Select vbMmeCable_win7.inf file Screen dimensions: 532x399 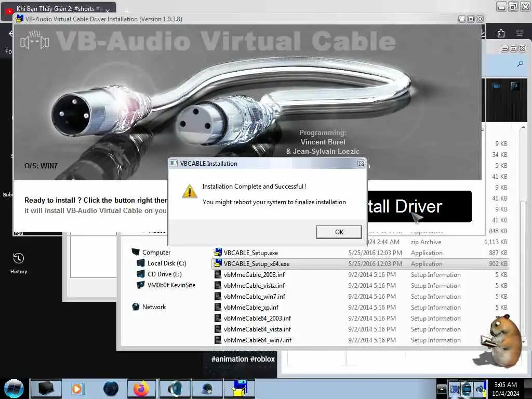[x=255, y=296]
